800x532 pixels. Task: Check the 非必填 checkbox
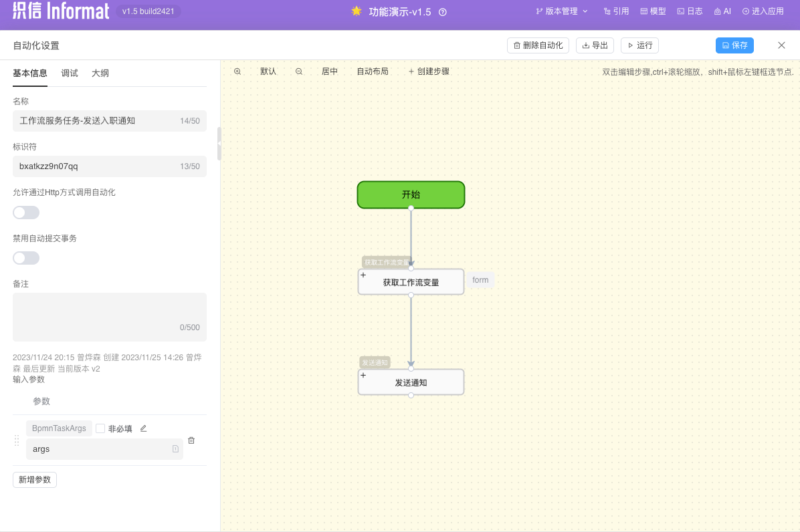coord(100,428)
